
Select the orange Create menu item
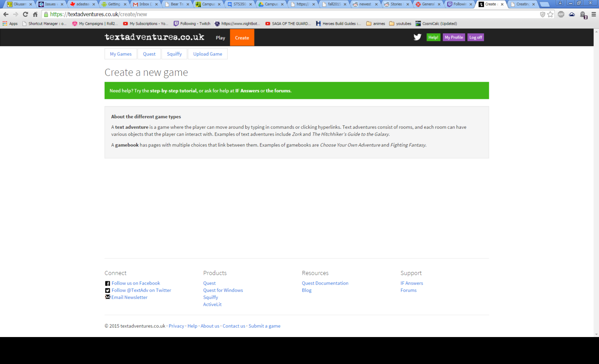click(242, 37)
